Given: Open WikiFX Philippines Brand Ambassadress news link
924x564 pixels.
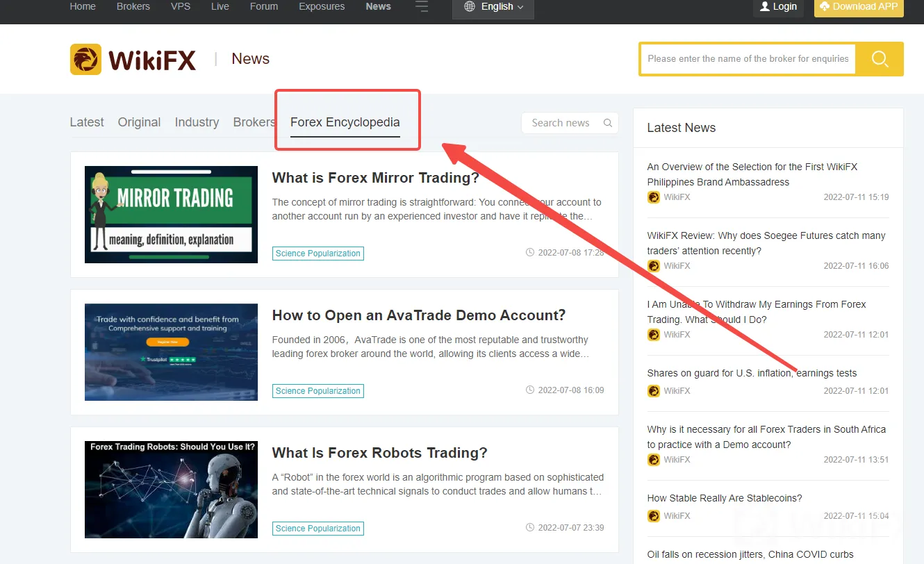Looking at the screenshot, I should (752, 174).
